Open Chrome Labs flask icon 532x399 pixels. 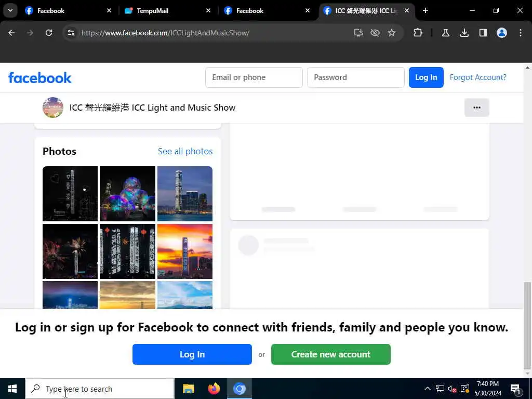tap(445, 33)
